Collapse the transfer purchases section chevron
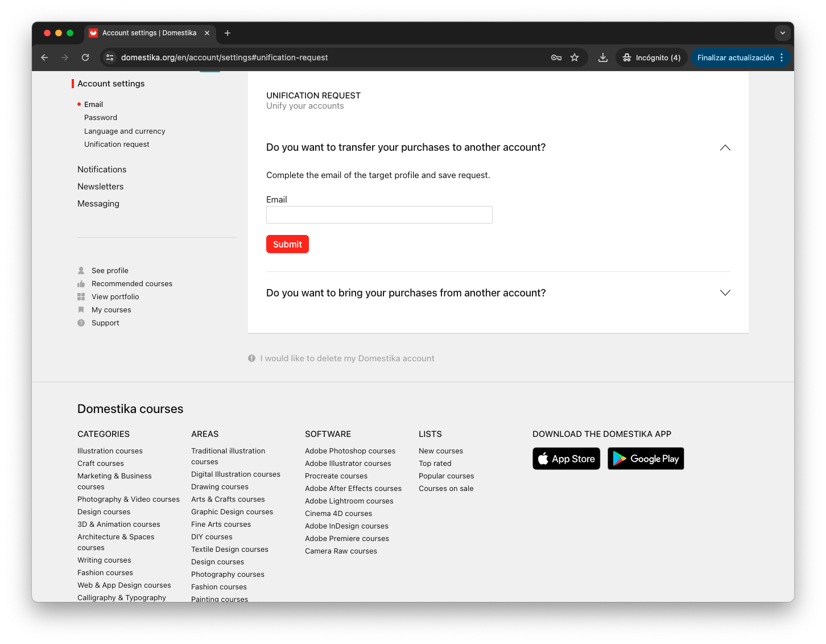 coord(725,147)
